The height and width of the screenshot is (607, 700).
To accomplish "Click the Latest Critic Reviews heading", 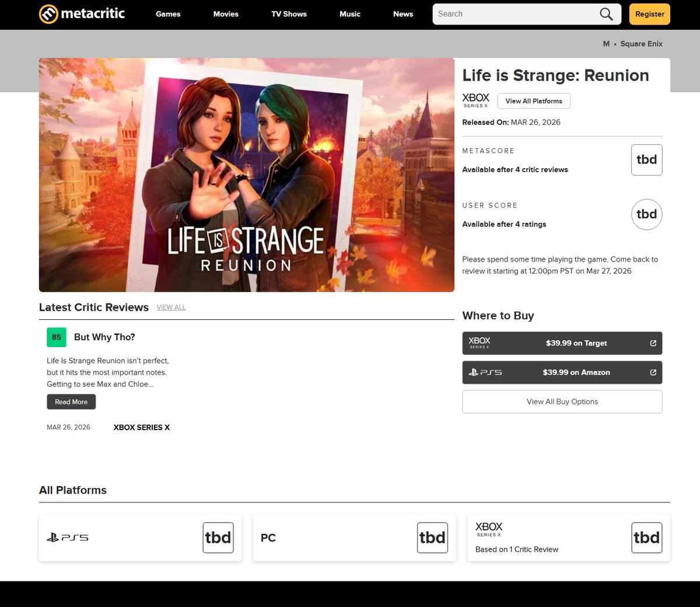I will pyautogui.click(x=94, y=308).
